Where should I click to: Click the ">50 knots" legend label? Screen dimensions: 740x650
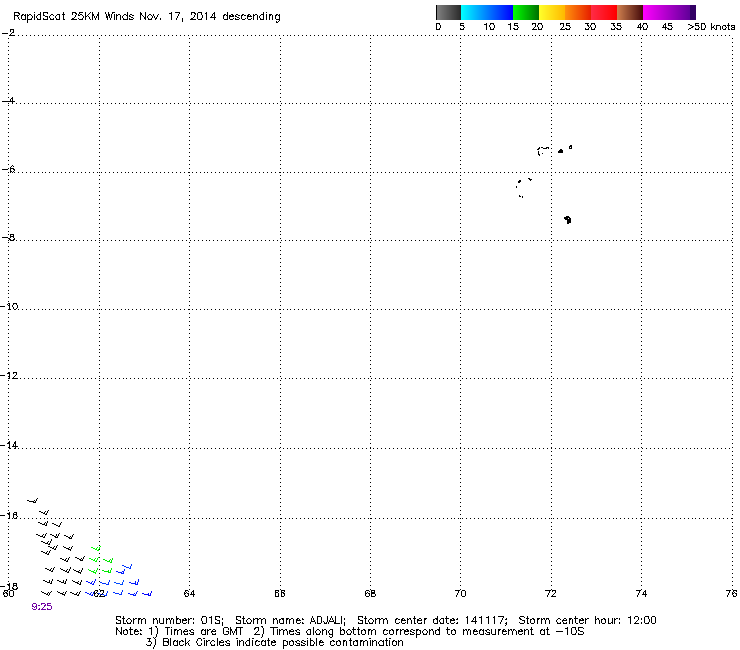coord(711,27)
